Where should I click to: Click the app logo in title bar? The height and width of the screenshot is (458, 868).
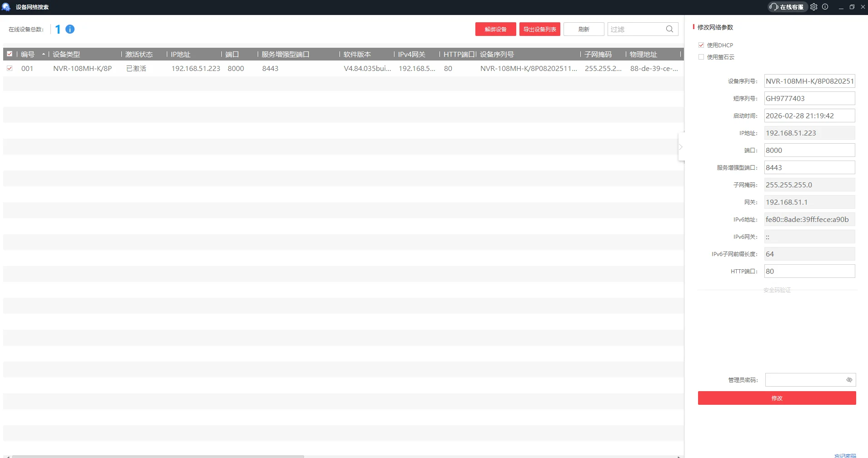coord(6,7)
